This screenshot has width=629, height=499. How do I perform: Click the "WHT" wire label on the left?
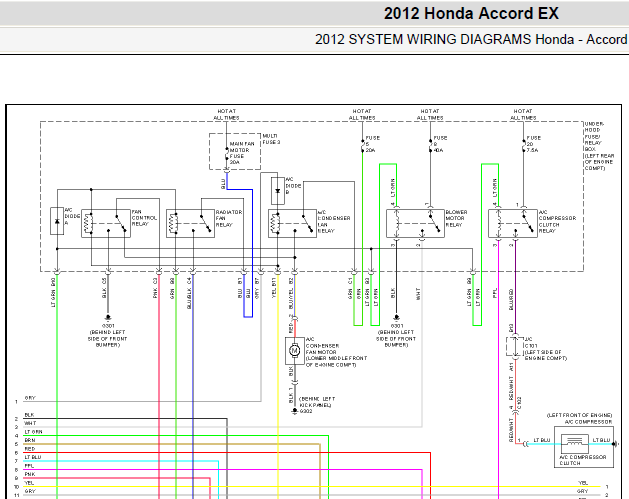click(30, 423)
